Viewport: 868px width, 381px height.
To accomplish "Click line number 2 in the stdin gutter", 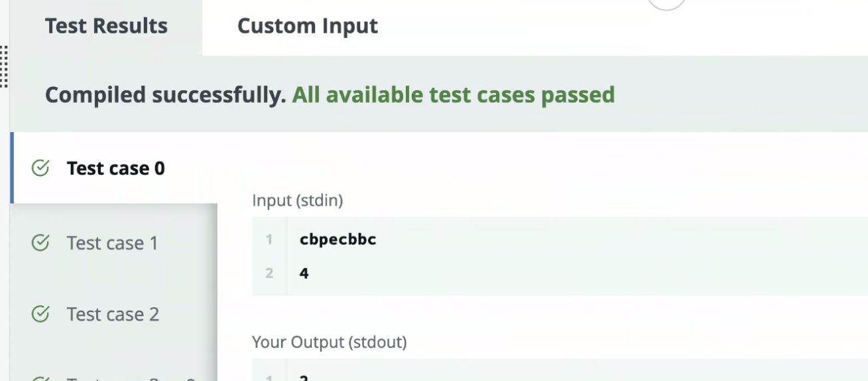I will tap(269, 273).
